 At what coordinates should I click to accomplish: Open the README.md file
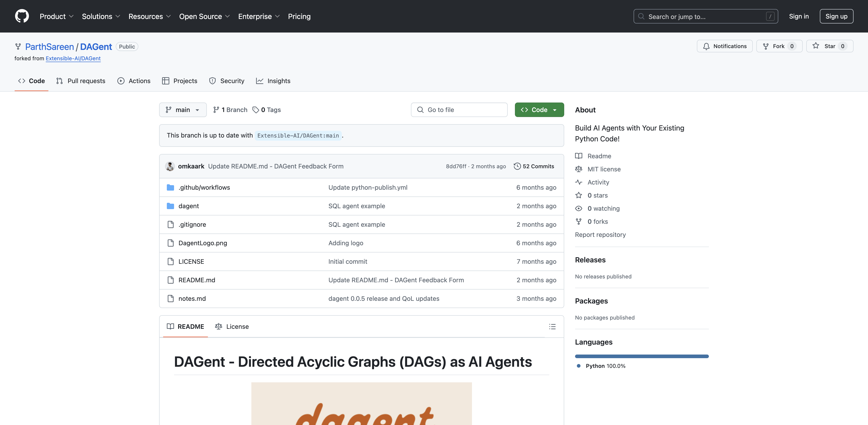pos(197,280)
